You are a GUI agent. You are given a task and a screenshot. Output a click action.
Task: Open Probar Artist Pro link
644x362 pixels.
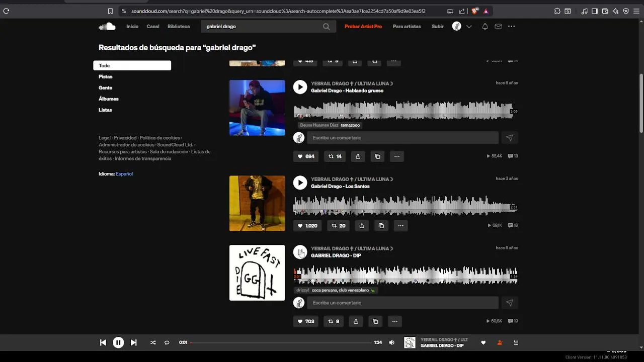point(363,27)
